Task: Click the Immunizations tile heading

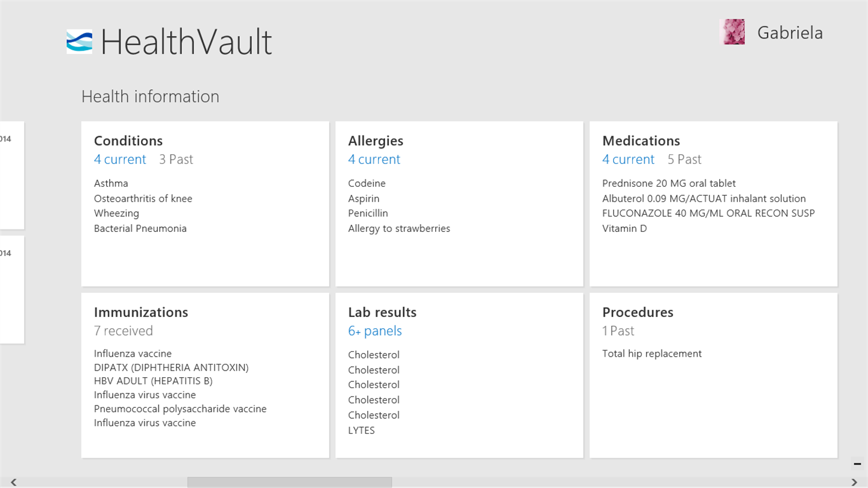Action: point(141,312)
